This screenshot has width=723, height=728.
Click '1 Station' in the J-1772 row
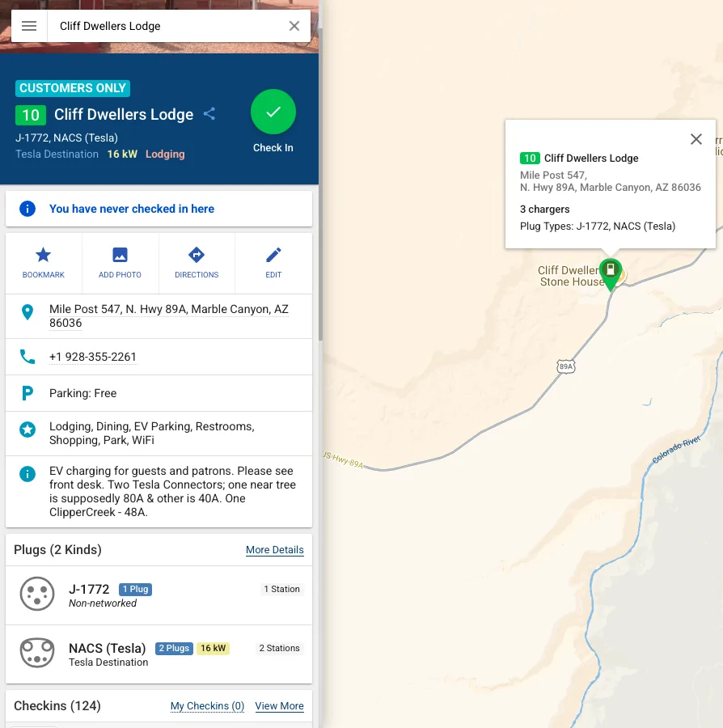coord(281,589)
